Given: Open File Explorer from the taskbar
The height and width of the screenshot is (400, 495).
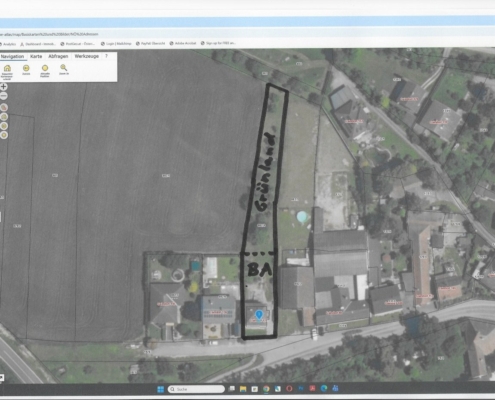Looking at the screenshot, I should point(243,389).
